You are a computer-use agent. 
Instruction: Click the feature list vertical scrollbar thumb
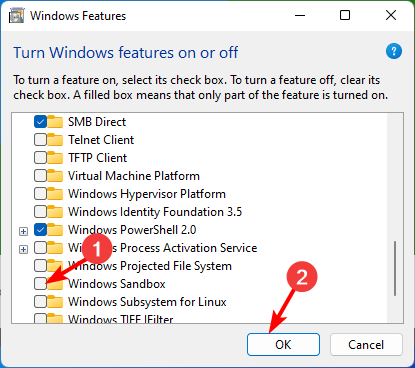(x=395, y=268)
